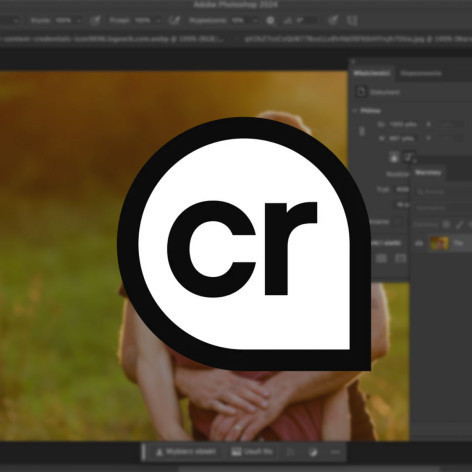The width and height of the screenshot is (472, 472).
Task: Toggle visibility eye of the Tło layer
Action: [419, 244]
